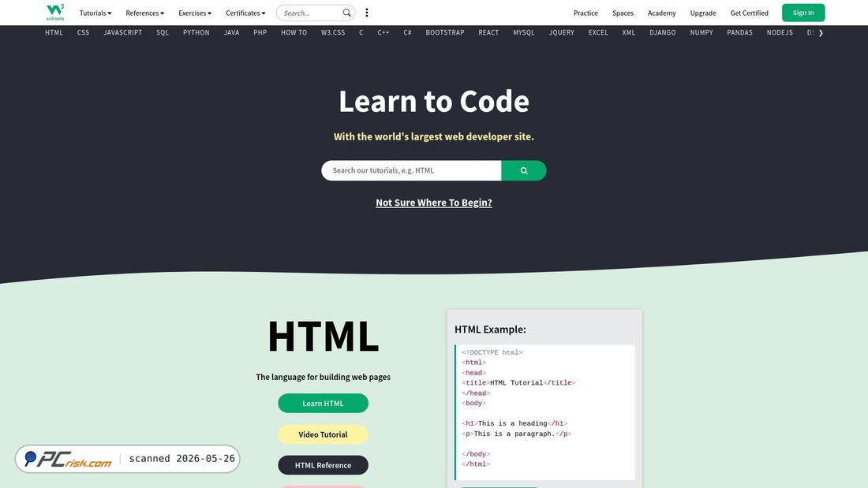Click the Learn HTML button
868x488 pixels.
pos(324,404)
